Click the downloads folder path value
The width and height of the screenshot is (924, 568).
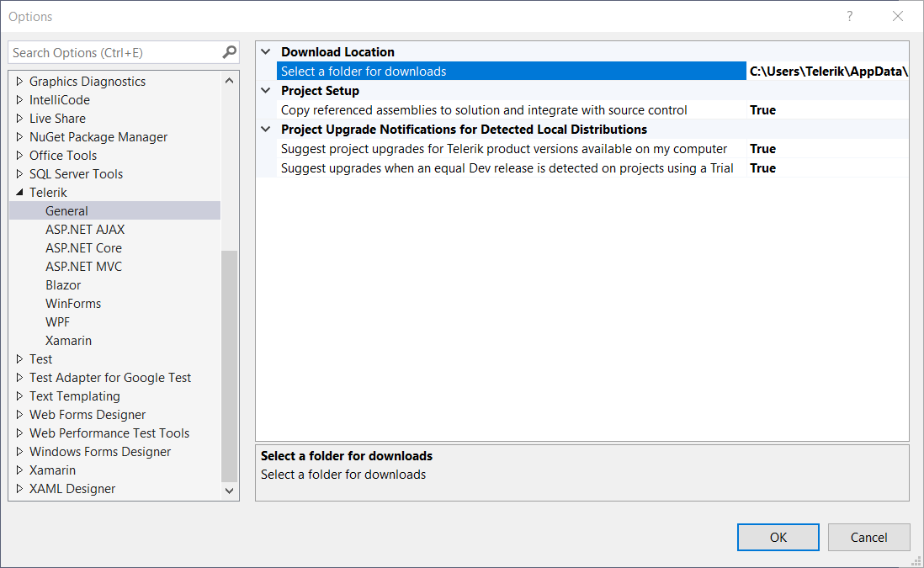tap(826, 71)
